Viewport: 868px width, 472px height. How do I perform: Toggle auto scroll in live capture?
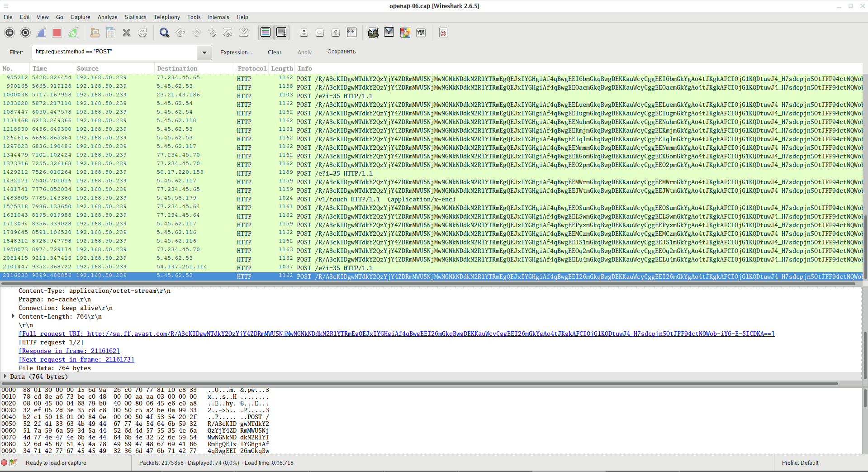click(281, 33)
